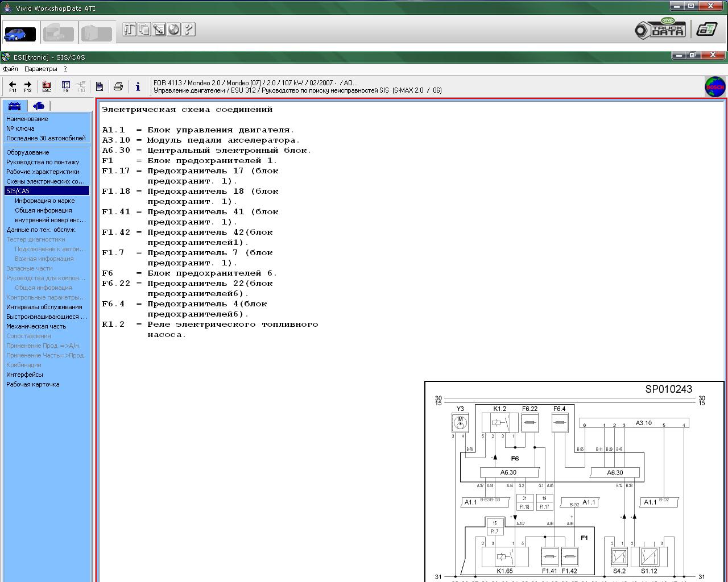Click the Bosch globe logo icon

pyautogui.click(x=715, y=87)
